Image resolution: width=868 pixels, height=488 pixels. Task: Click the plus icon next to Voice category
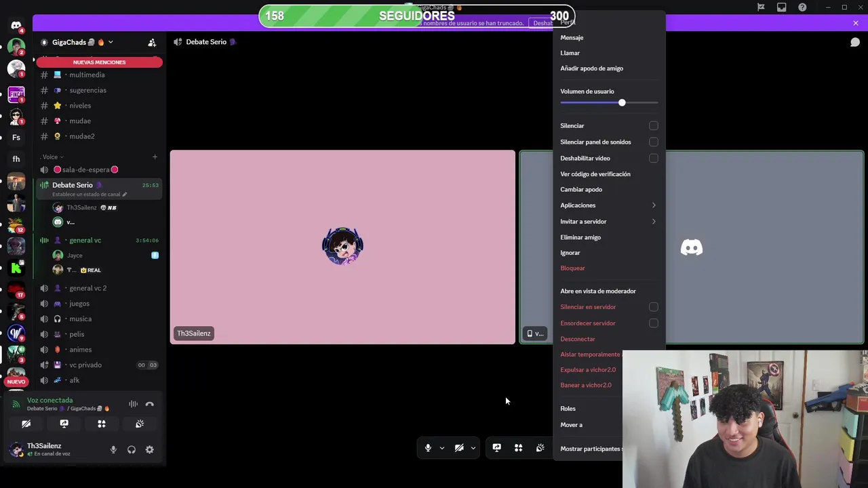pyautogui.click(x=155, y=157)
